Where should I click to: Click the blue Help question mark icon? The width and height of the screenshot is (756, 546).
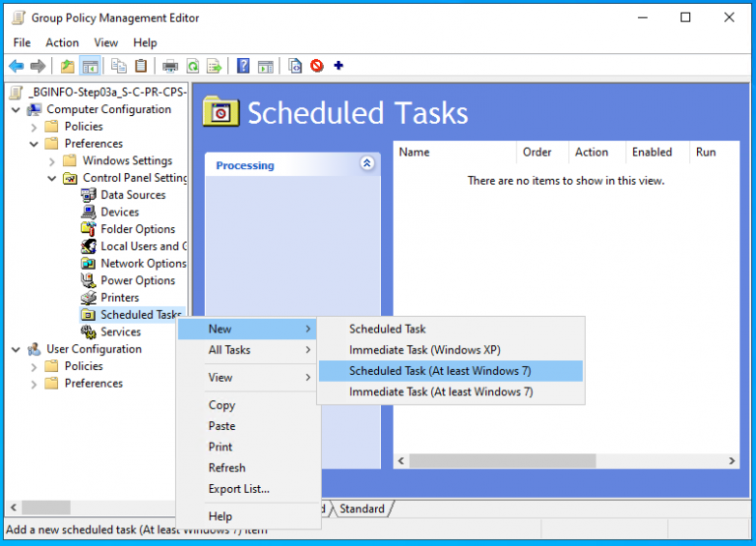tap(243, 66)
